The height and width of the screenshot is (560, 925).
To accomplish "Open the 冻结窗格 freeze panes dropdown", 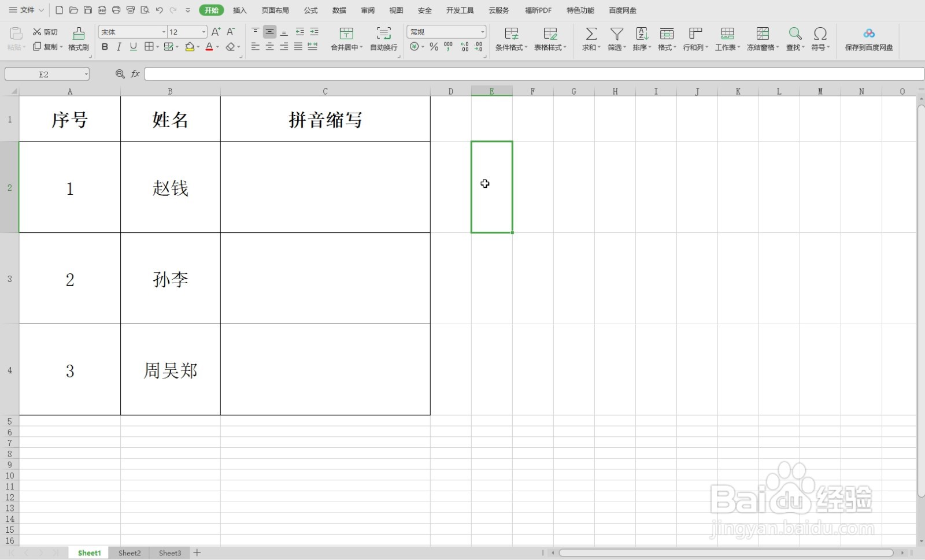I will [x=777, y=47].
